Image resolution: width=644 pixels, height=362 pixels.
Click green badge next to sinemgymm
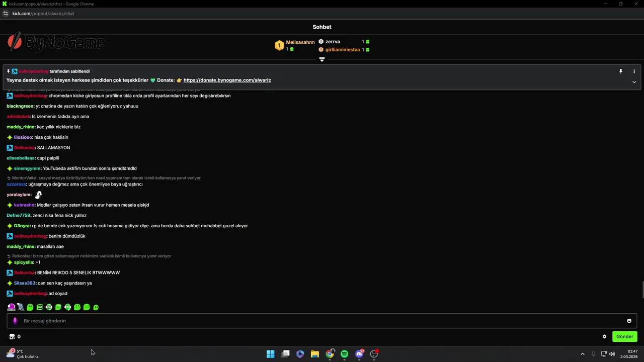[x=10, y=168]
